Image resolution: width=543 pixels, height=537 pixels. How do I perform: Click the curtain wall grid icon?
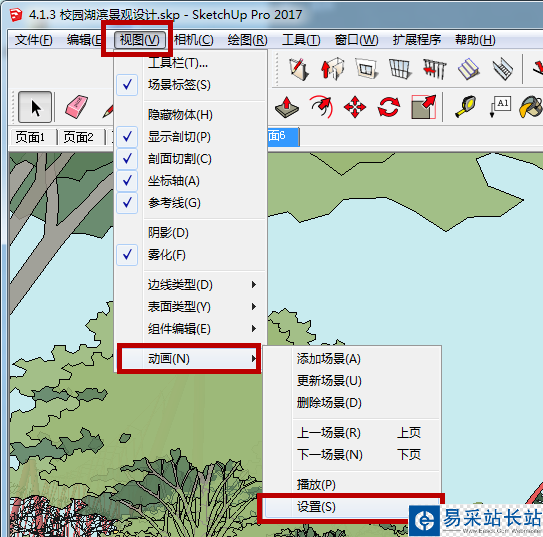tap(400, 69)
